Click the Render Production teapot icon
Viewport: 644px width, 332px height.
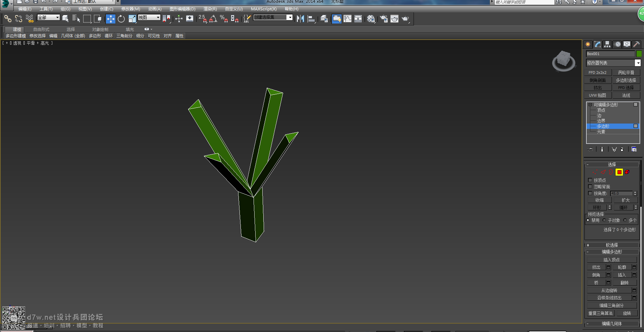[406, 19]
